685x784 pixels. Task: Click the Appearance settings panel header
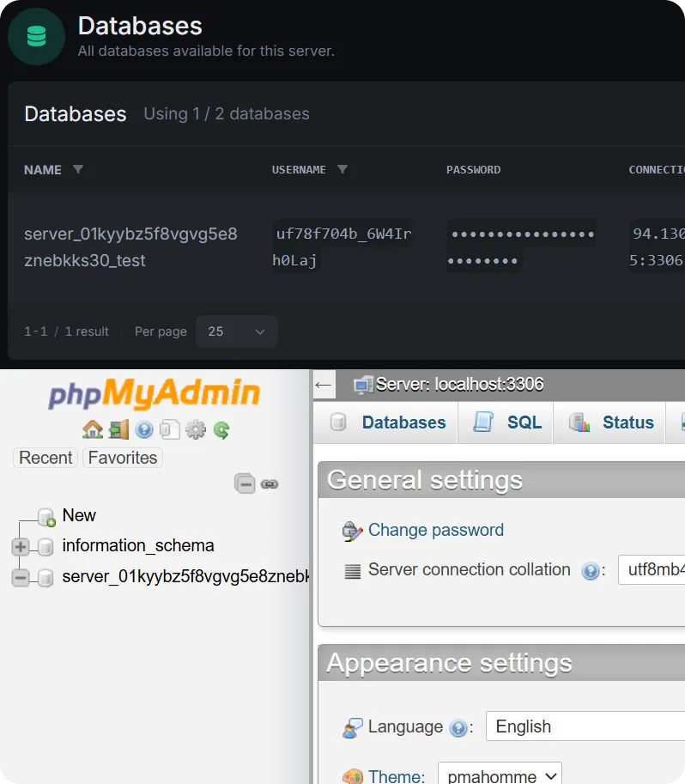[501, 663]
